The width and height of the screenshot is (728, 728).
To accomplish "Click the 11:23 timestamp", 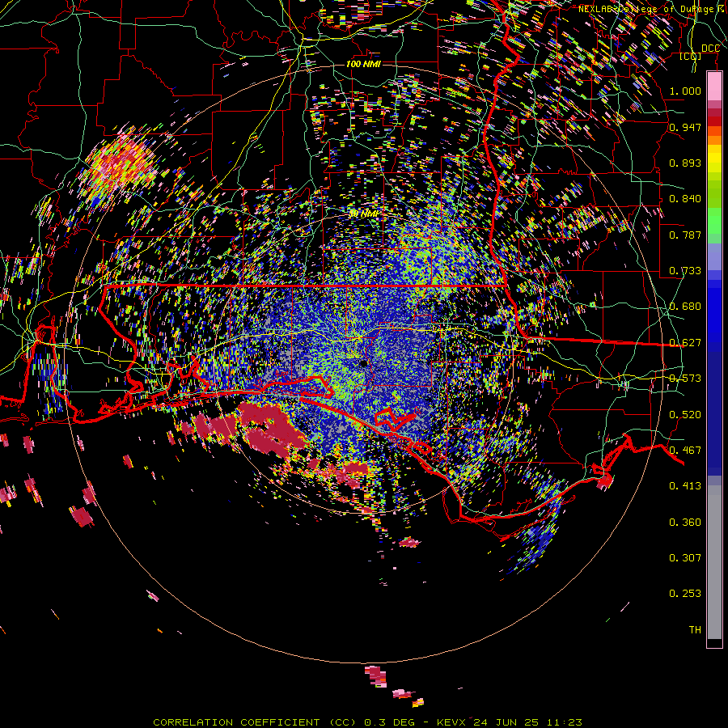I will click(x=564, y=722).
